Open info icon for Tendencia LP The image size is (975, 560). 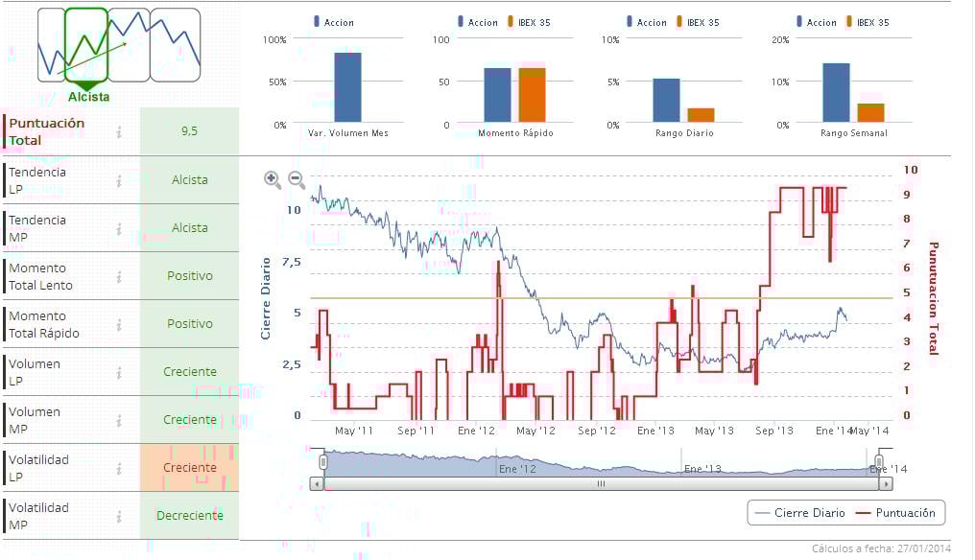(119, 180)
